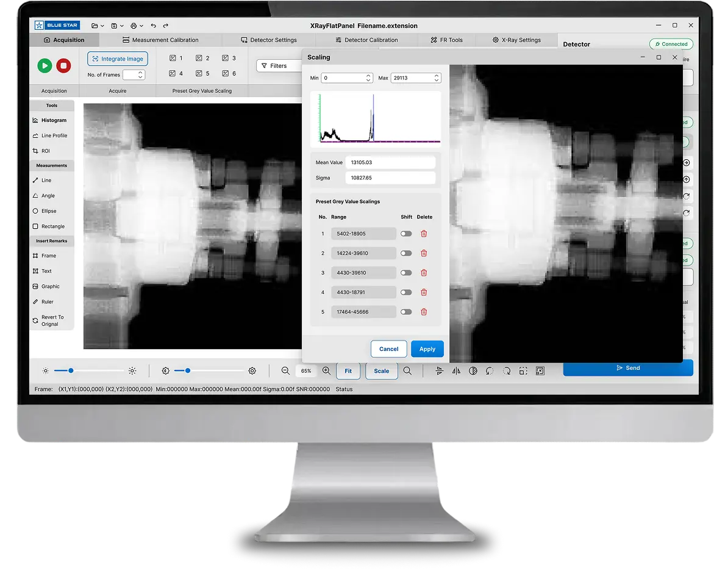The width and height of the screenshot is (728, 573).
Task: Stop acquisition with the red stop button
Action: point(63,66)
